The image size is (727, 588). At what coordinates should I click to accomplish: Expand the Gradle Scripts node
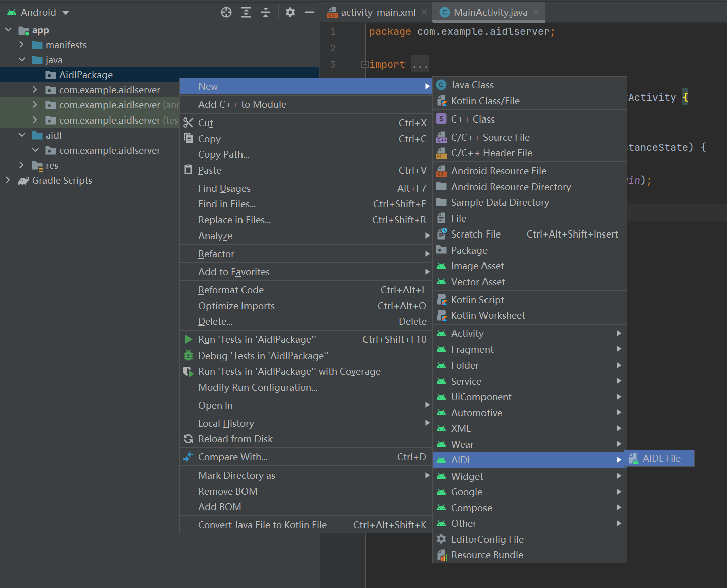[x=8, y=180]
